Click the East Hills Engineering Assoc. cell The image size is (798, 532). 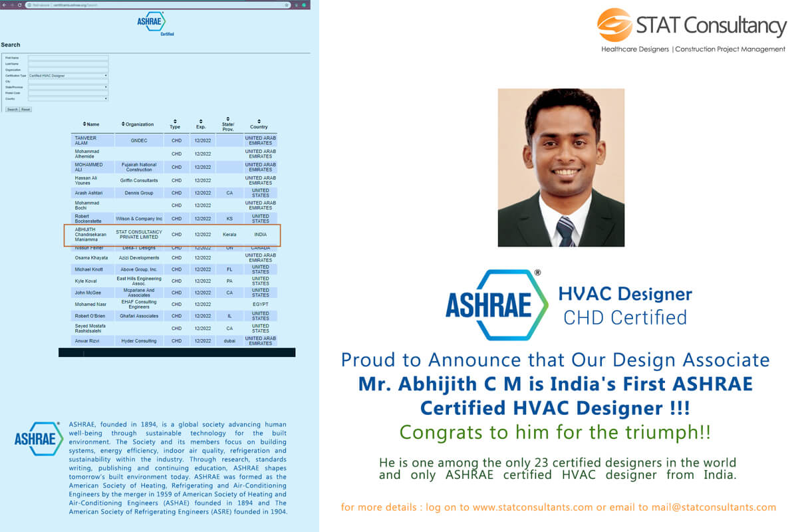139,281
